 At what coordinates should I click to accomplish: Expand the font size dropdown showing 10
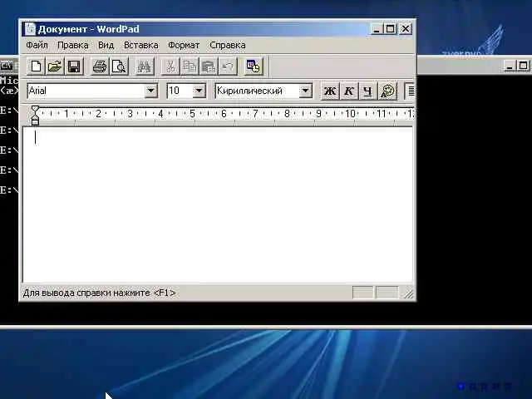199,91
